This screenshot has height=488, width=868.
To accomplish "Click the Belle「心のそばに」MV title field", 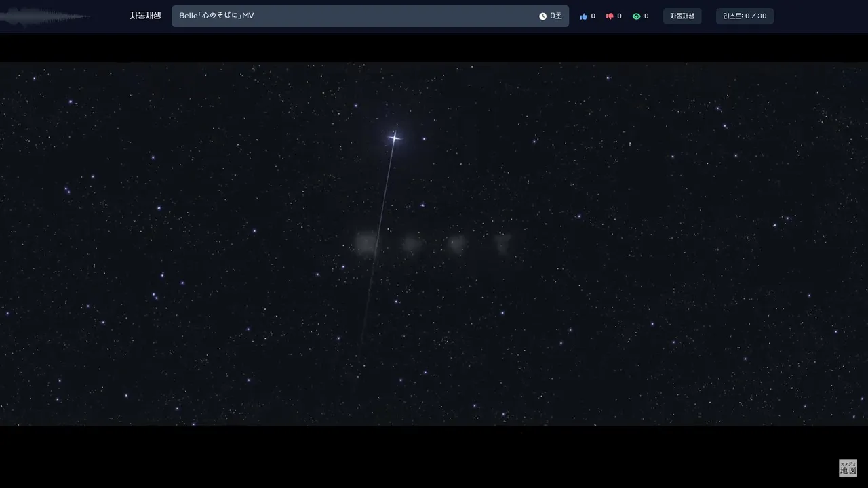I will click(370, 16).
